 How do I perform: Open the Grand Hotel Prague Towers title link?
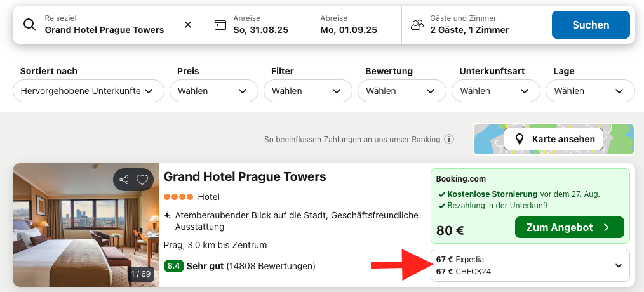(245, 176)
